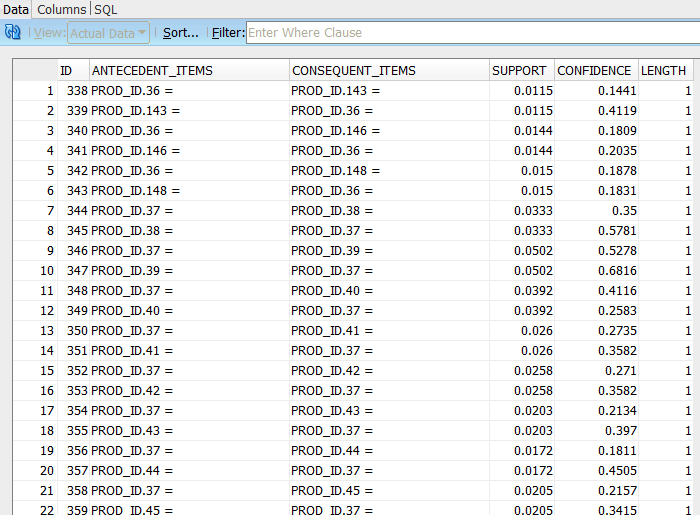Select confidence value 0.5278
The height and width of the screenshot is (515, 700).
point(596,251)
